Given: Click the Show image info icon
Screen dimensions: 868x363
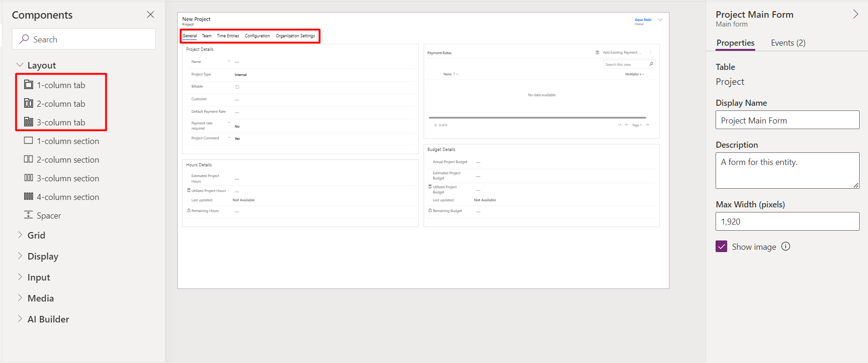Looking at the screenshot, I should pos(785,247).
